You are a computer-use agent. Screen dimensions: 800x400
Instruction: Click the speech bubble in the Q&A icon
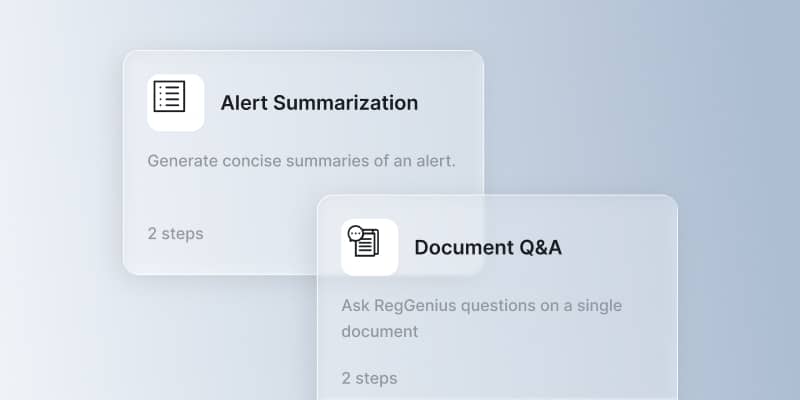(x=355, y=234)
